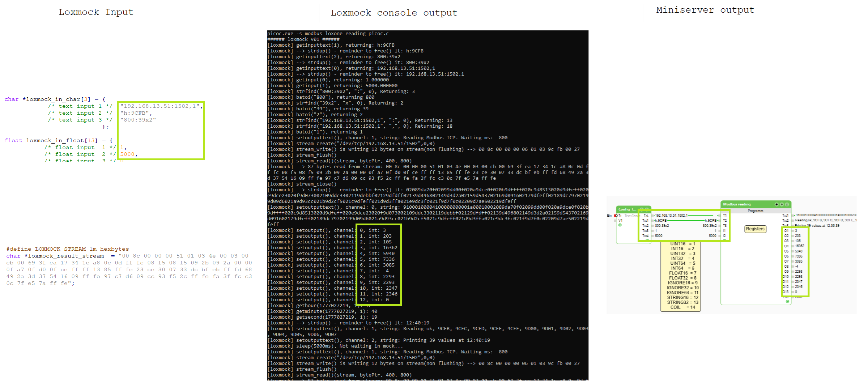Image resolution: width=868 pixels, height=387 pixels.
Task: Click the info icon on Modbus reading block
Action: pos(787,204)
